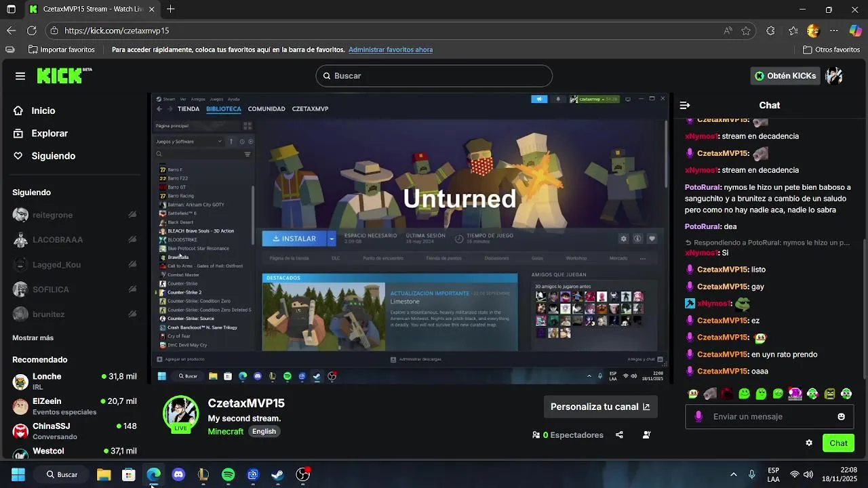The width and height of the screenshot is (868, 488).
Task: Pick the dark red emote in emote row
Action: [727, 394]
